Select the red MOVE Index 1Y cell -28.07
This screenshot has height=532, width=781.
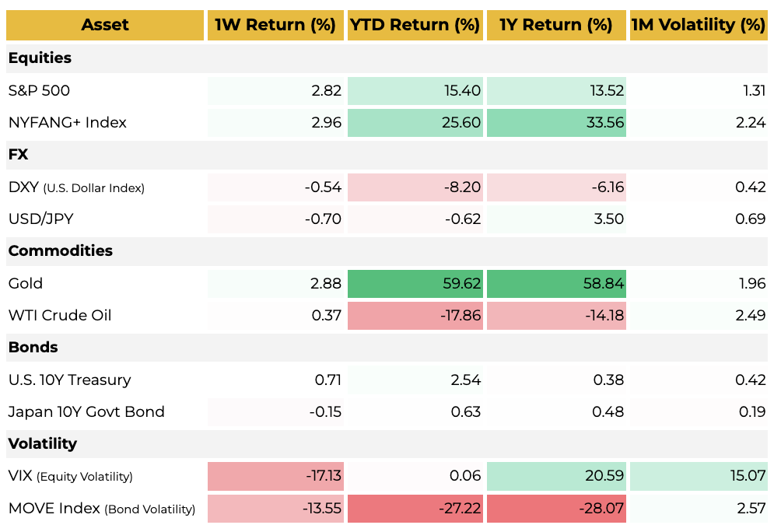[x=556, y=509]
